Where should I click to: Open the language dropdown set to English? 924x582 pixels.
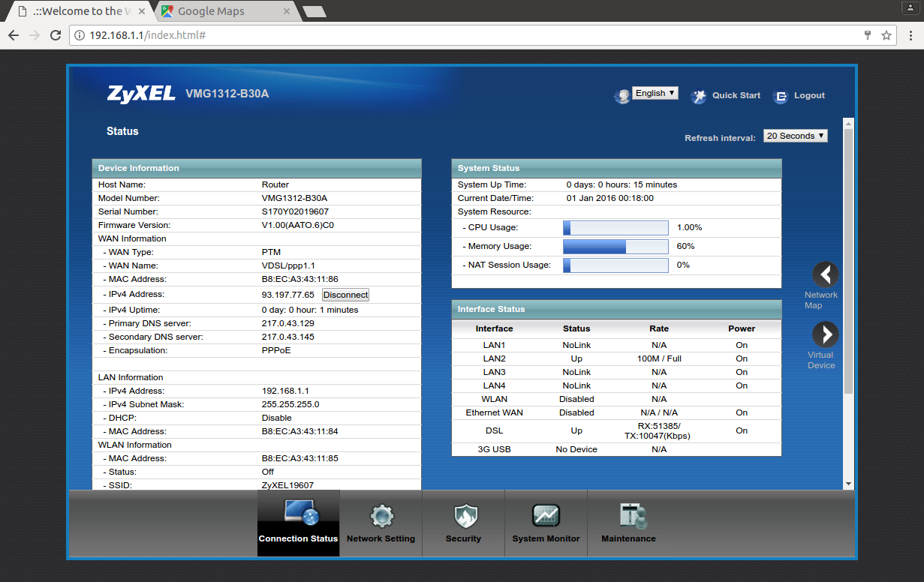(655, 93)
